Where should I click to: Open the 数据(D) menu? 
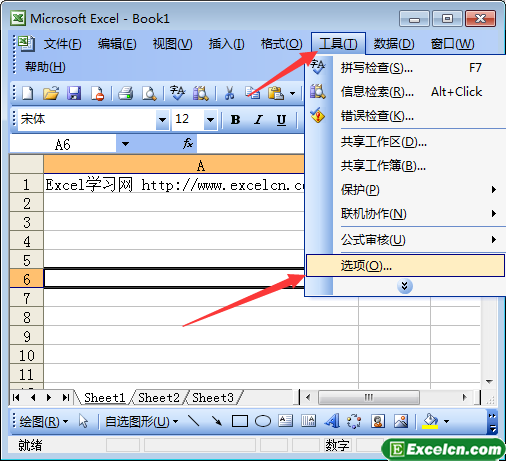[394, 44]
